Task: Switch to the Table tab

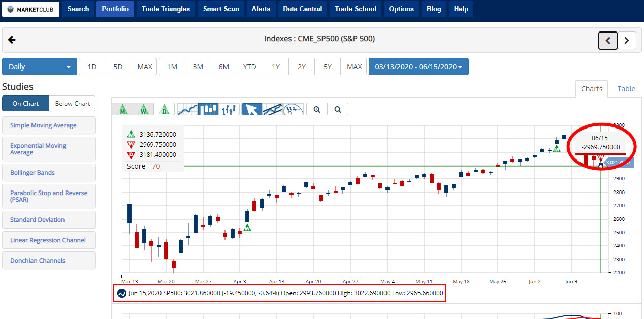Action: click(626, 89)
